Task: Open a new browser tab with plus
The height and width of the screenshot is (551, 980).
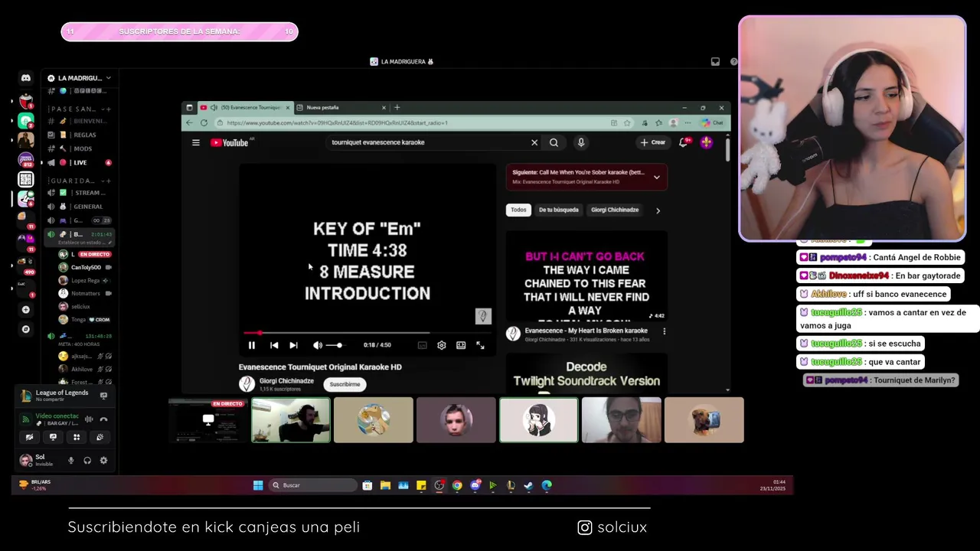Action: (x=397, y=108)
